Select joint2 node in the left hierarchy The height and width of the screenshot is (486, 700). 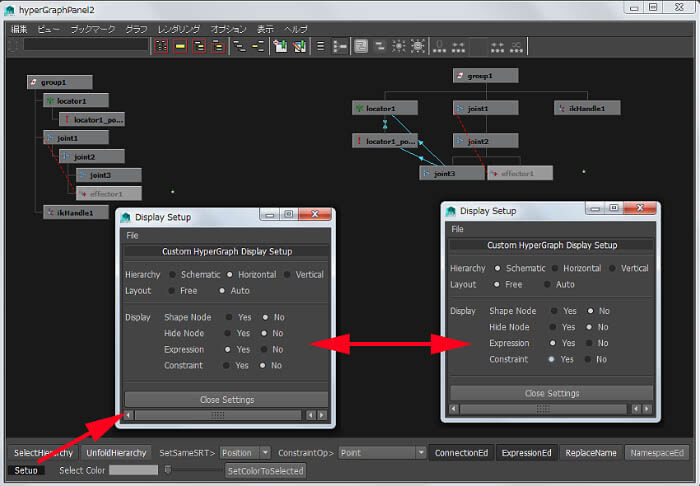click(92, 157)
